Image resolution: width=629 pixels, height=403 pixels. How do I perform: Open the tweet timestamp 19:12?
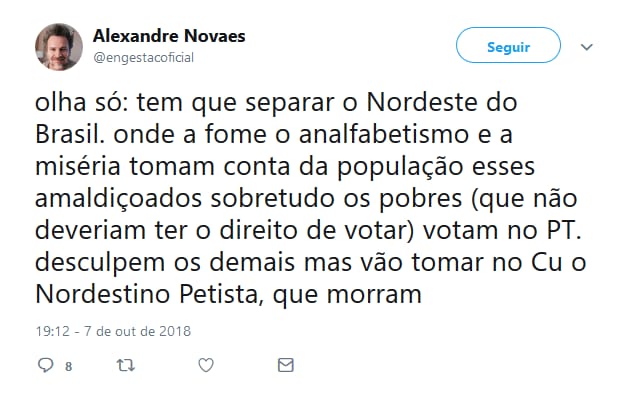point(52,330)
